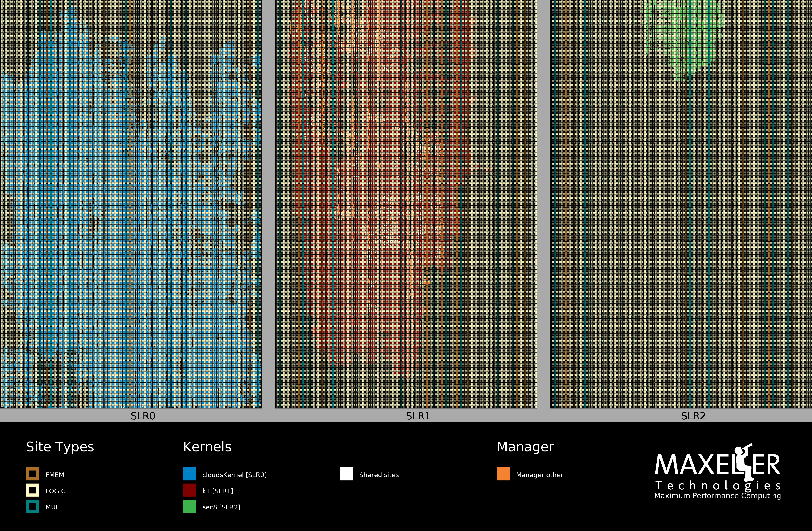The width and height of the screenshot is (812, 531).
Task: Click the sec8 [SLR2] label
Action: 221,507
